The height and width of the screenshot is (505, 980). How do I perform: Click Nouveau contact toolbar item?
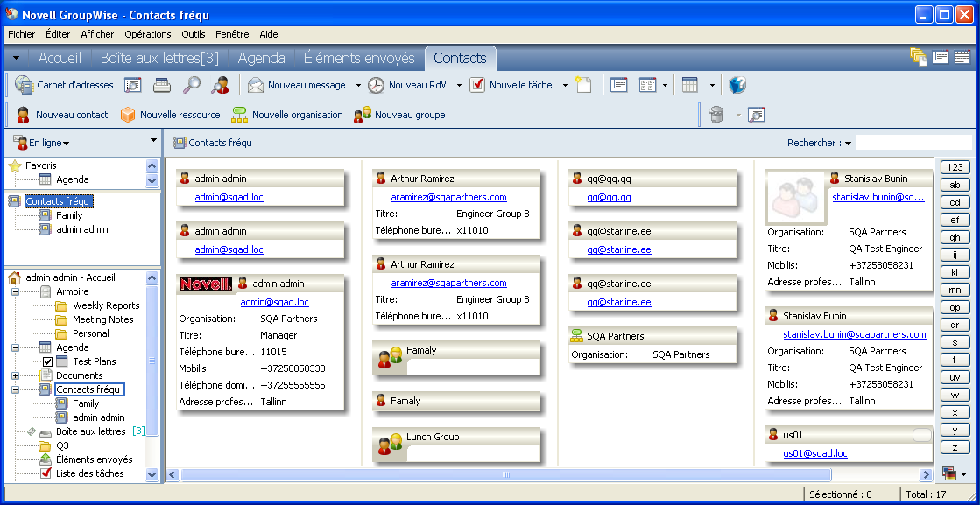coord(62,115)
